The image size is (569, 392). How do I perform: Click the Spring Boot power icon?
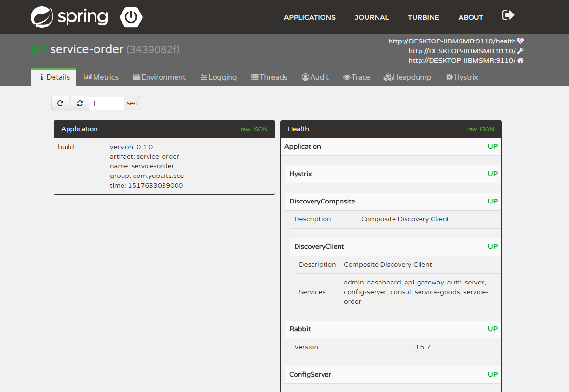(x=131, y=17)
